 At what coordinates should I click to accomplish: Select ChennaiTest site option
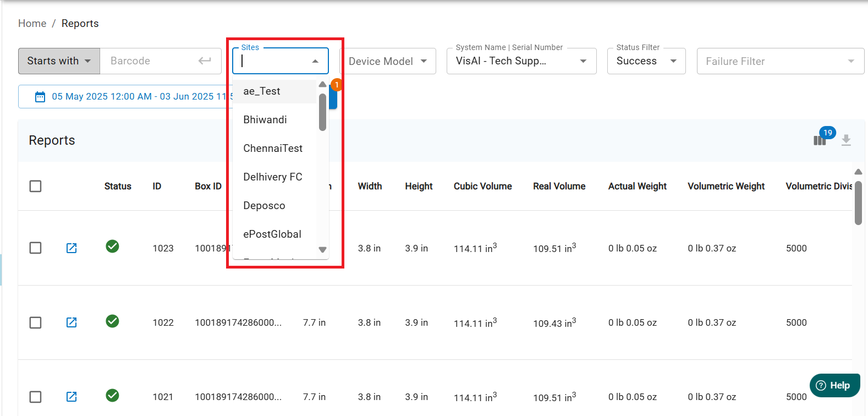[274, 149]
